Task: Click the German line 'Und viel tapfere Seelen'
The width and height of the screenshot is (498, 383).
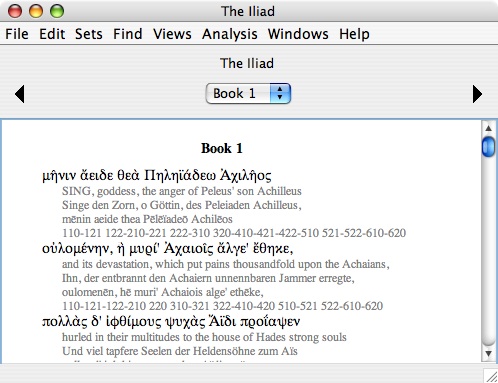Action: click(x=180, y=351)
